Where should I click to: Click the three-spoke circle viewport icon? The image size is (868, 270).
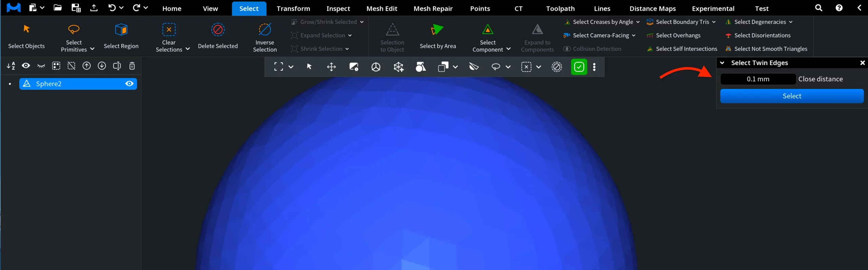pos(376,67)
